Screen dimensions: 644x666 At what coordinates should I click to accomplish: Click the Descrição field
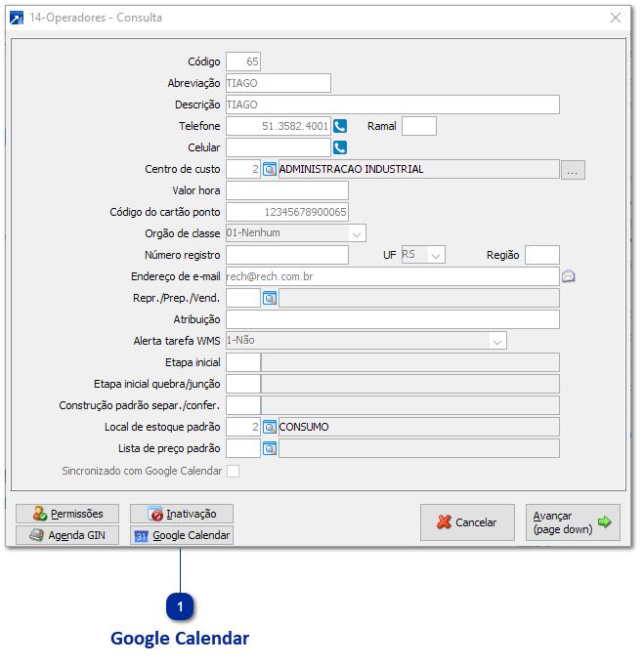pyautogui.click(x=393, y=104)
